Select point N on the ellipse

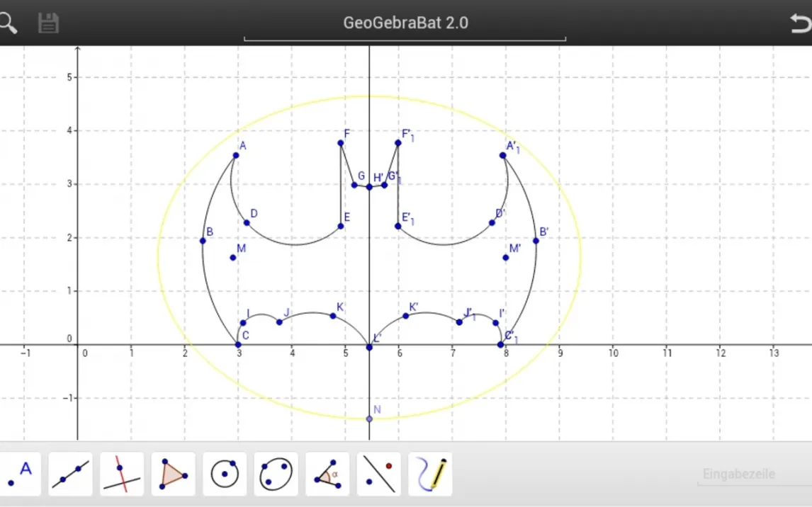pyautogui.click(x=369, y=418)
